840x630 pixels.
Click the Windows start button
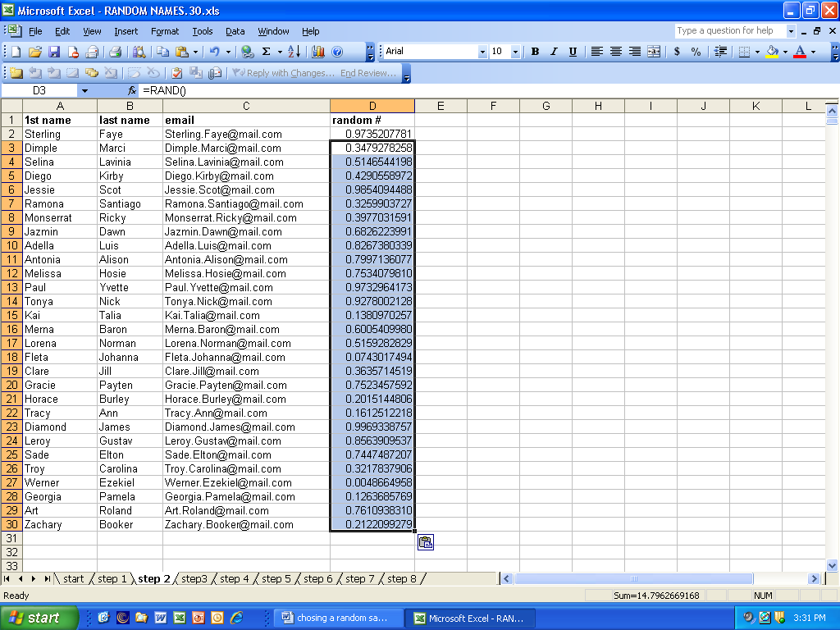39,618
